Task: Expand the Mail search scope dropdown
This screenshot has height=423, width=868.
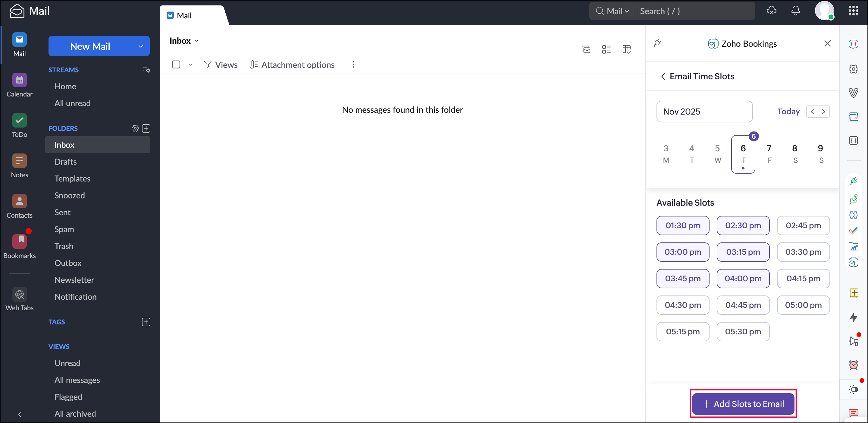Action: pos(617,11)
